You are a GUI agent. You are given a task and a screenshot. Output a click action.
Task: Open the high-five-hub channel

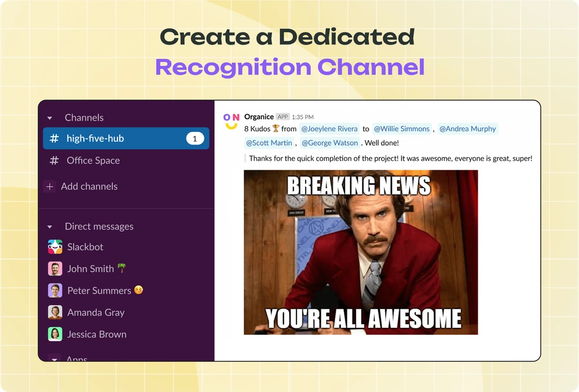(126, 138)
